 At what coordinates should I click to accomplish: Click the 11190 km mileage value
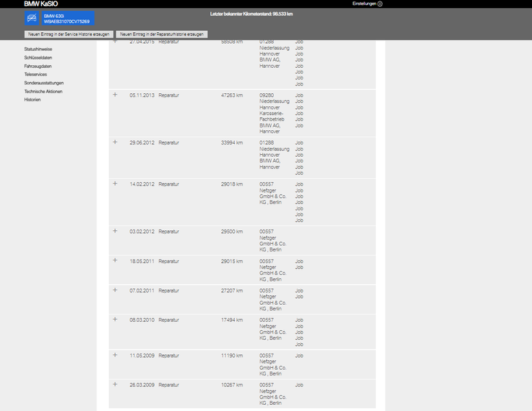pos(231,356)
